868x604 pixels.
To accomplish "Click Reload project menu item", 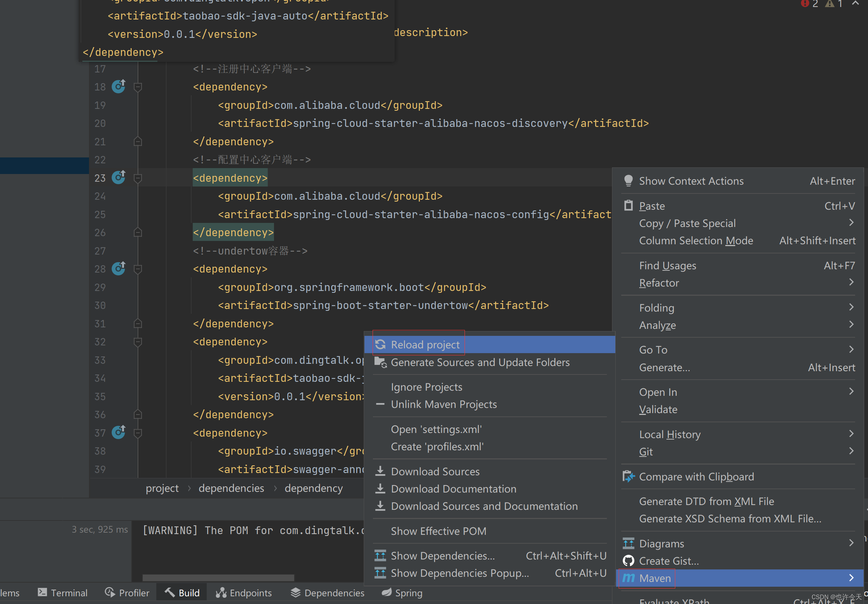I will click(425, 344).
